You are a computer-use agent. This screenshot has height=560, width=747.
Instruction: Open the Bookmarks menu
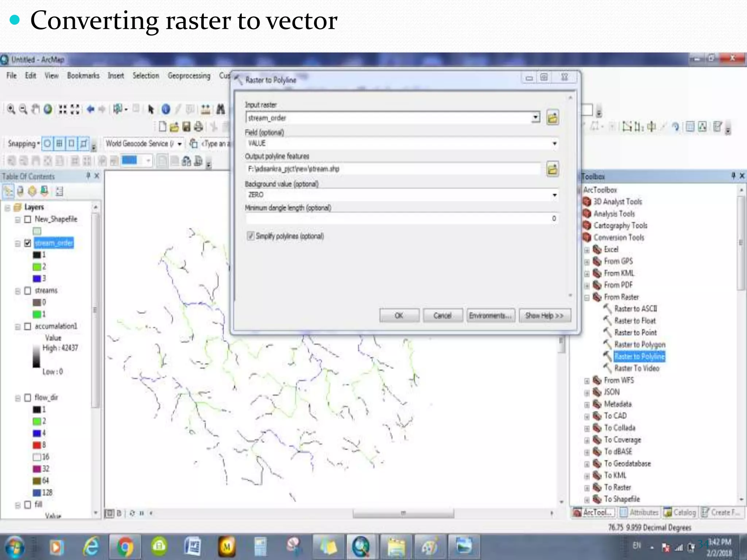tap(83, 76)
